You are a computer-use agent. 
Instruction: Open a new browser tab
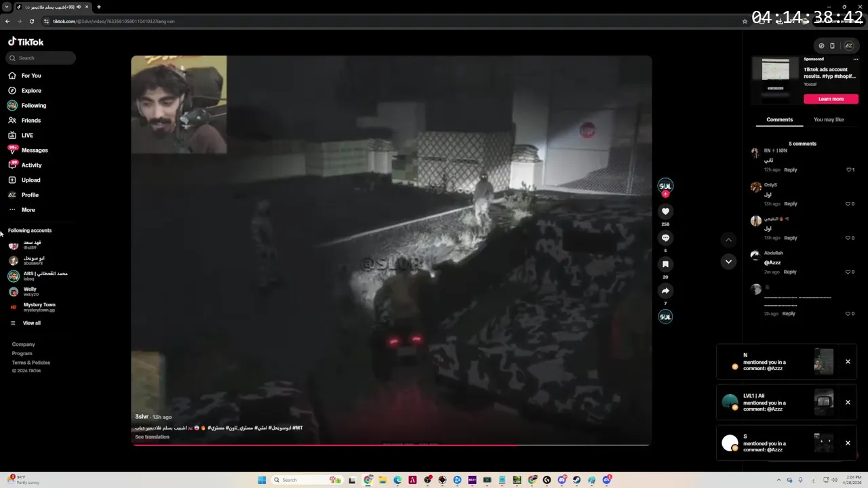pos(99,7)
